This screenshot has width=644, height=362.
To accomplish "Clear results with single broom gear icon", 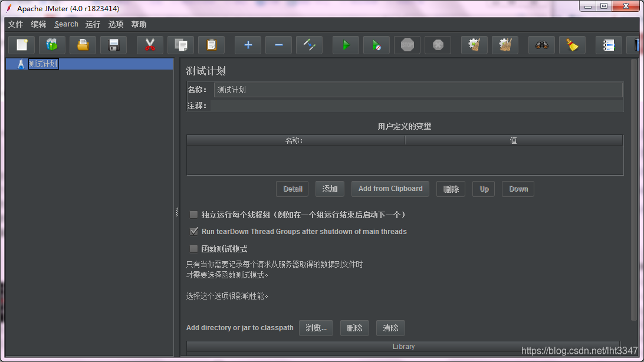I will click(474, 45).
